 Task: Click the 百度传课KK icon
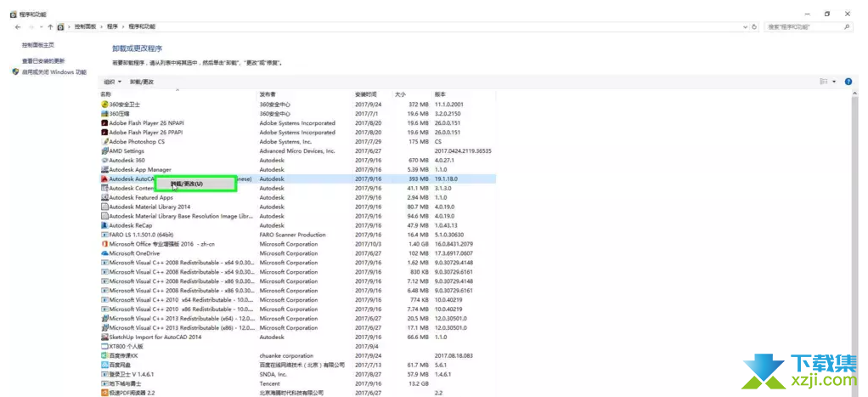click(104, 355)
